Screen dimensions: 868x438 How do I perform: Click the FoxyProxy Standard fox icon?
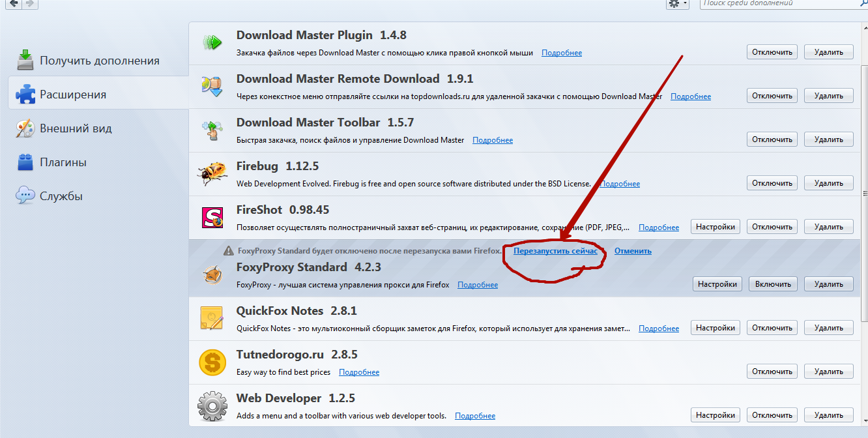coord(212,274)
